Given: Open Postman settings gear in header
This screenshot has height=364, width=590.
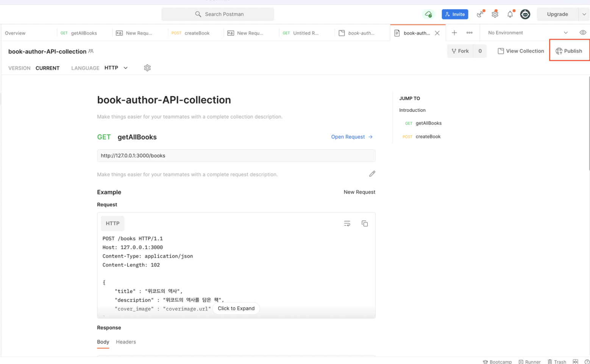Looking at the screenshot, I should click(495, 14).
